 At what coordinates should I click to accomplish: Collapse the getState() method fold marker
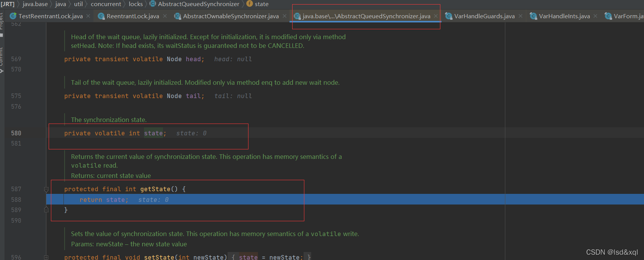[x=46, y=189]
